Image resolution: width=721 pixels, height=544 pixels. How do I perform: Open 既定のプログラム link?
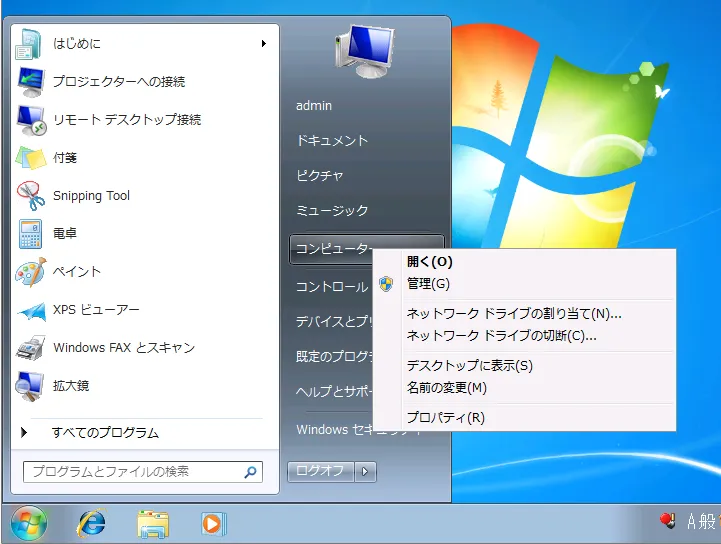pyautogui.click(x=334, y=356)
